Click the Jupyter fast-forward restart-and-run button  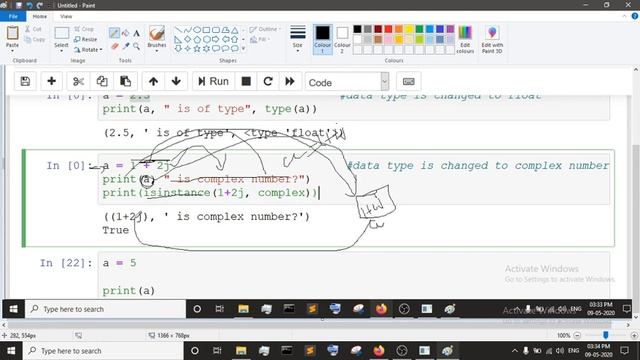(x=290, y=81)
